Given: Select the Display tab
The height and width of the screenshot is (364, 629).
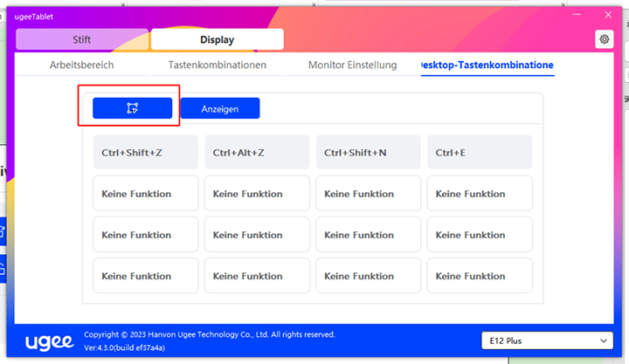Looking at the screenshot, I should [x=217, y=39].
